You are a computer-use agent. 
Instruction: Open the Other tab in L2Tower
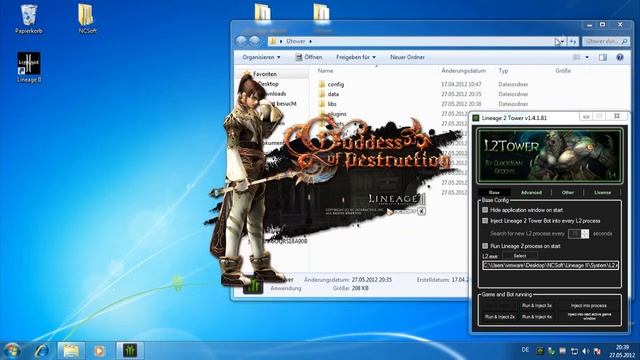coord(567,192)
